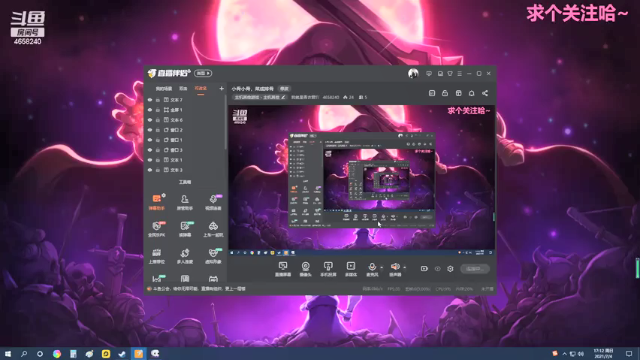Image resolution: width=640 pixels, height=360 pixels.
Task: Open the message bubble icon in title bar
Action: pos(429,73)
